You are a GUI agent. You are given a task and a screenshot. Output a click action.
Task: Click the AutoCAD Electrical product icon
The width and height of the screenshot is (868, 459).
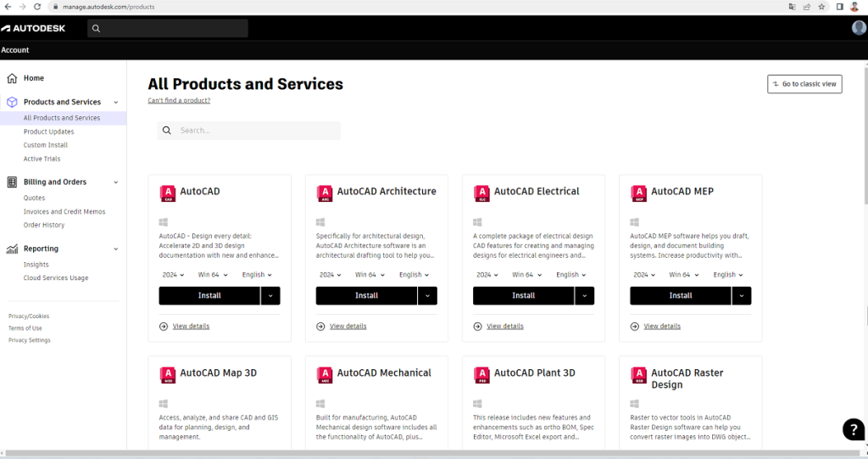point(481,193)
